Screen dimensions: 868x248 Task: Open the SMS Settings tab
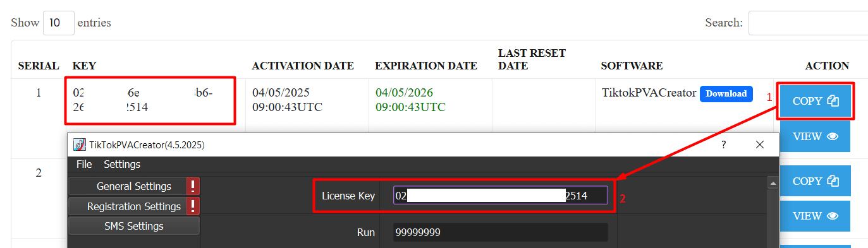pos(134,226)
